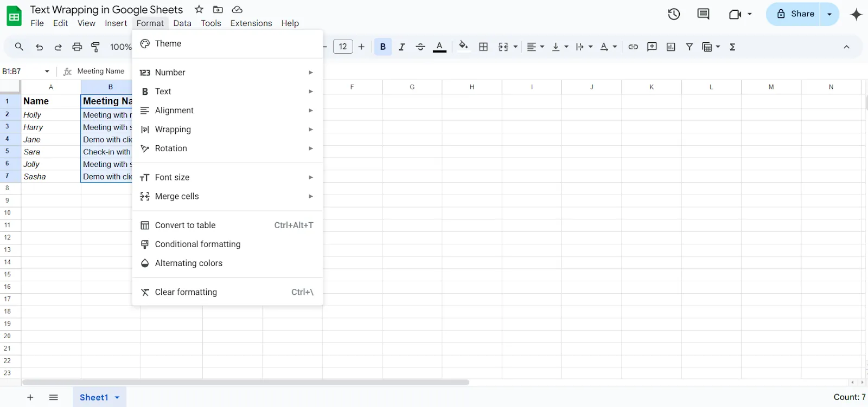Viewport: 868px width, 407px height.
Task: Open vertical align dropdown
Action: pyautogui.click(x=560, y=47)
